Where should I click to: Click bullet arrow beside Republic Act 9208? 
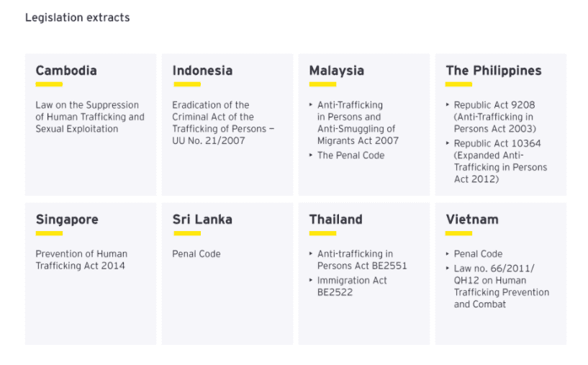pos(448,105)
